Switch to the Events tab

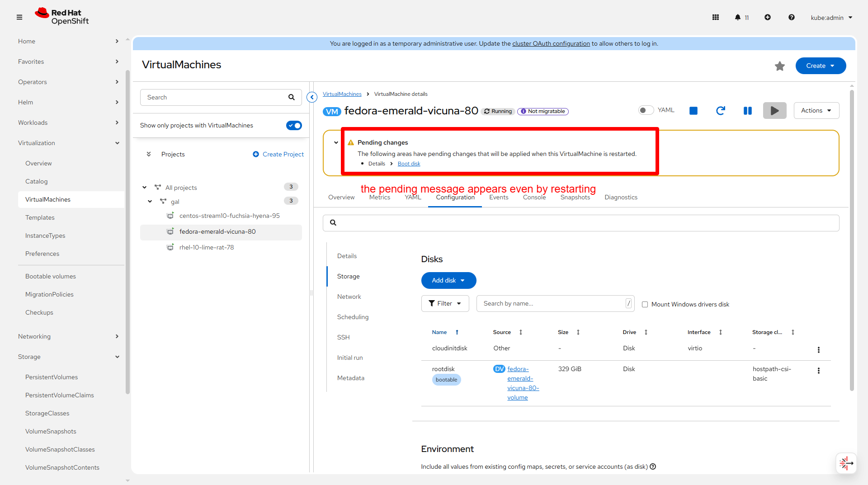tap(499, 198)
